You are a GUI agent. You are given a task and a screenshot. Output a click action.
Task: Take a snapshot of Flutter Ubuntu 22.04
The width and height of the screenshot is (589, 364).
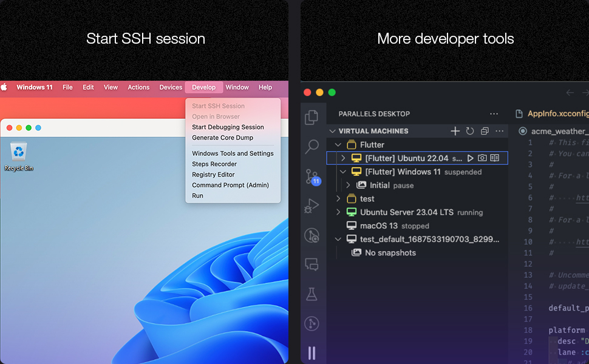tap(482, 158)
